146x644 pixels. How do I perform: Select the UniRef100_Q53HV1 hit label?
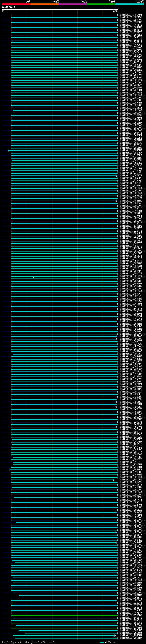(131, 75)
